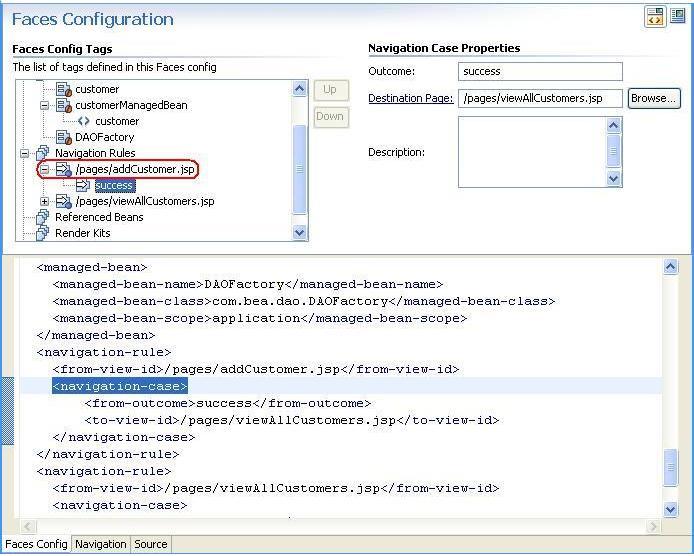
Task: Click the customer property angle-bracket icon
Action: click(x=84, y=121)
